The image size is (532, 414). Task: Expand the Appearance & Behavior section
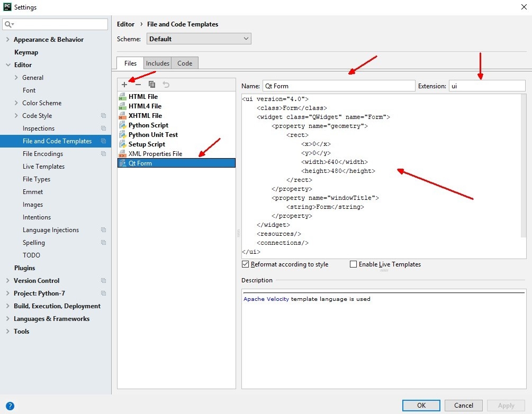coord(7,40)
